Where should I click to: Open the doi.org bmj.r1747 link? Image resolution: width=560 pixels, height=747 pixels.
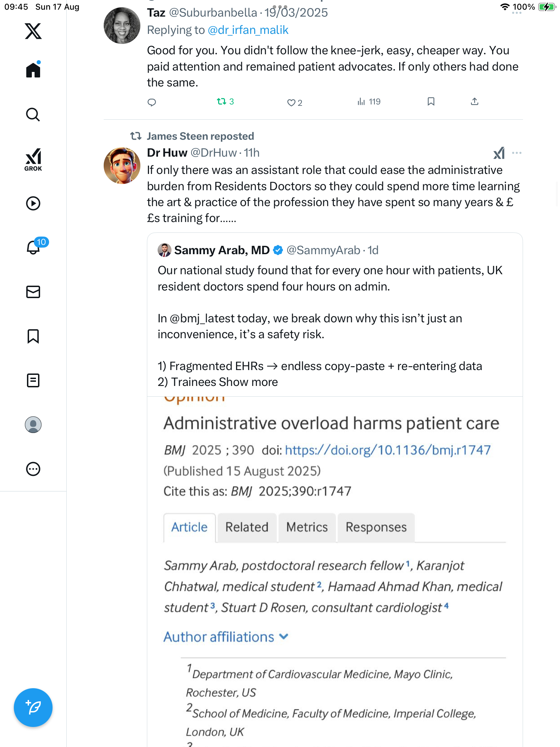(388, 450)
